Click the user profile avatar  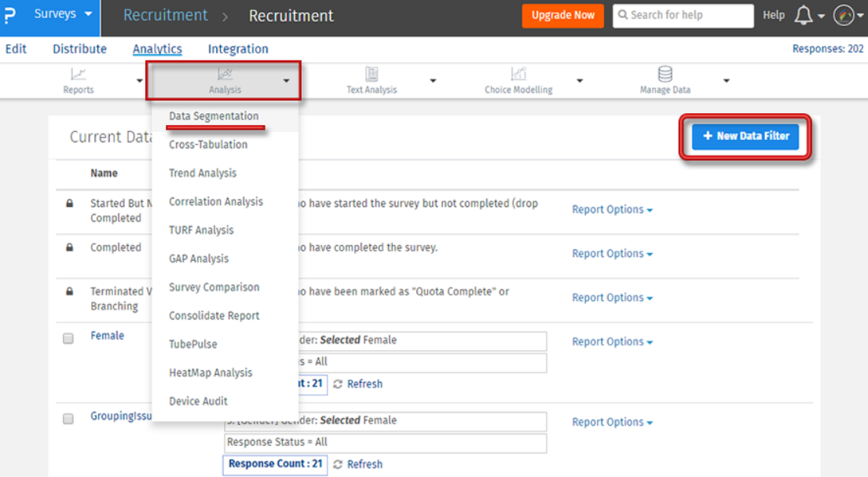click(x=844, y=16)
